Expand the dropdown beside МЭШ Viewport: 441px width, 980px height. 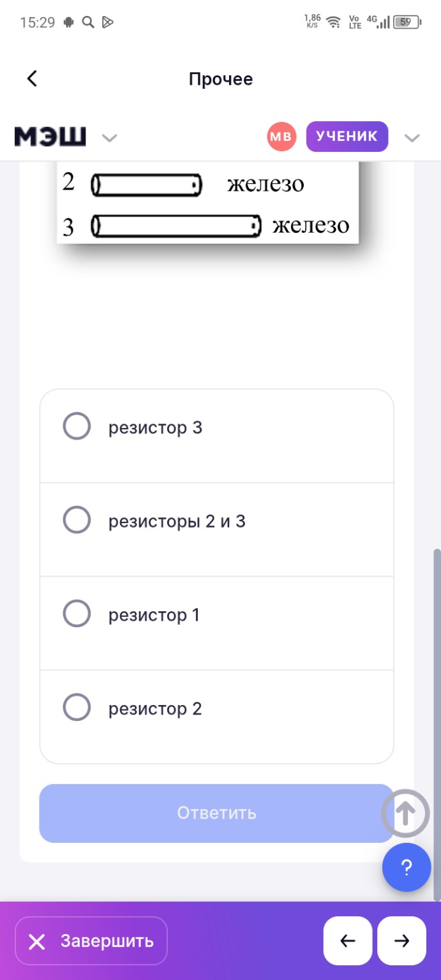tap(110, 138)
